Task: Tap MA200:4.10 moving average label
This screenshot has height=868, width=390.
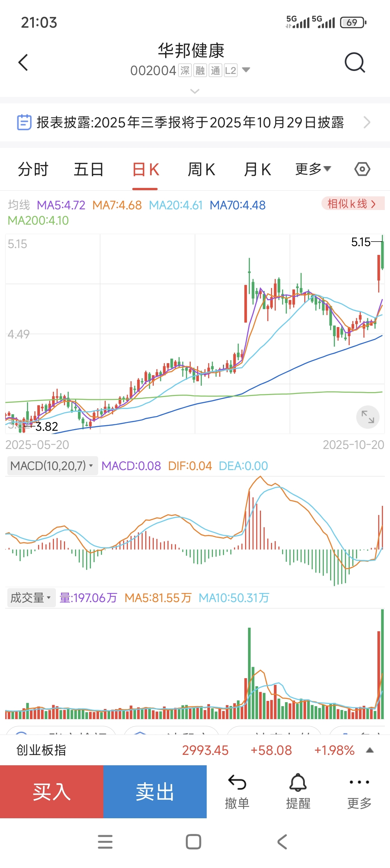Action: tap(38, 221)
